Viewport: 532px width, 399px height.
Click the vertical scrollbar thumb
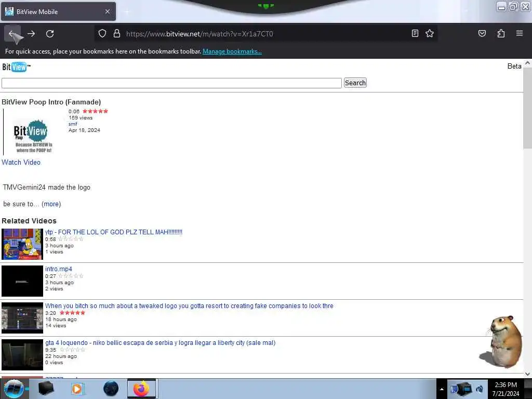click(527, 108)
